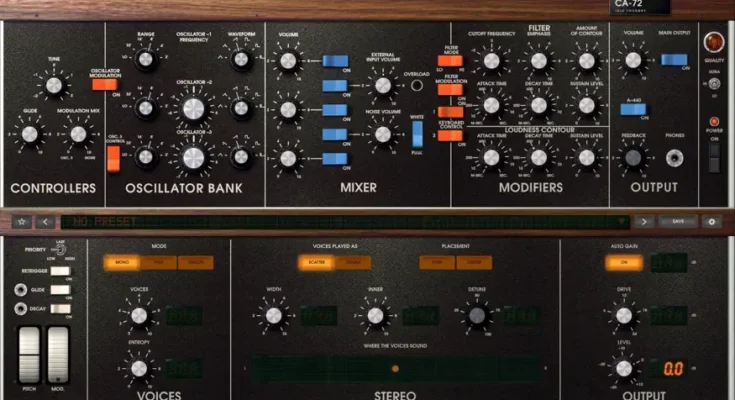Click the Quality Ultra selector knob
The width and height of the screenshot is (735, 400).
click(714, 84)
